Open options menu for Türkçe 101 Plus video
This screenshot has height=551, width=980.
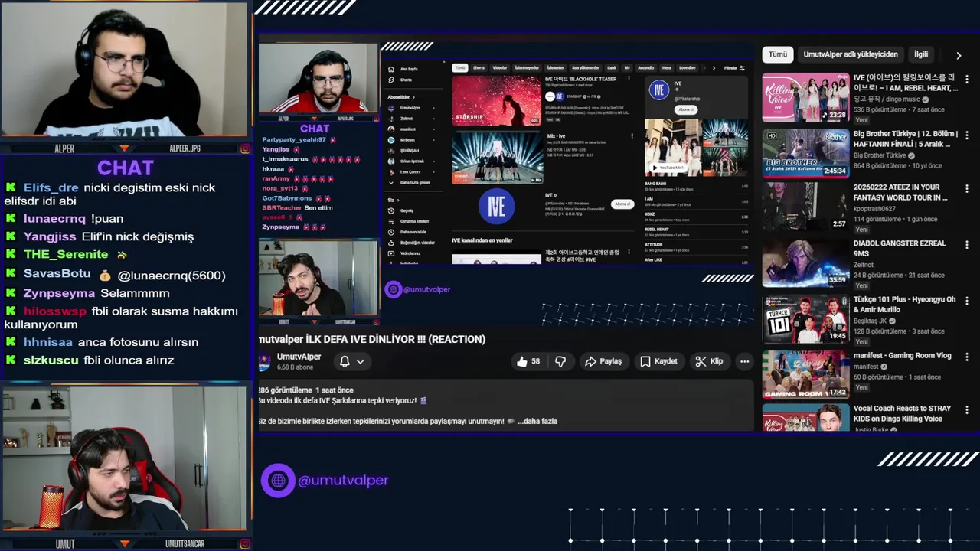pyautogui.click(x=967, y=300)
